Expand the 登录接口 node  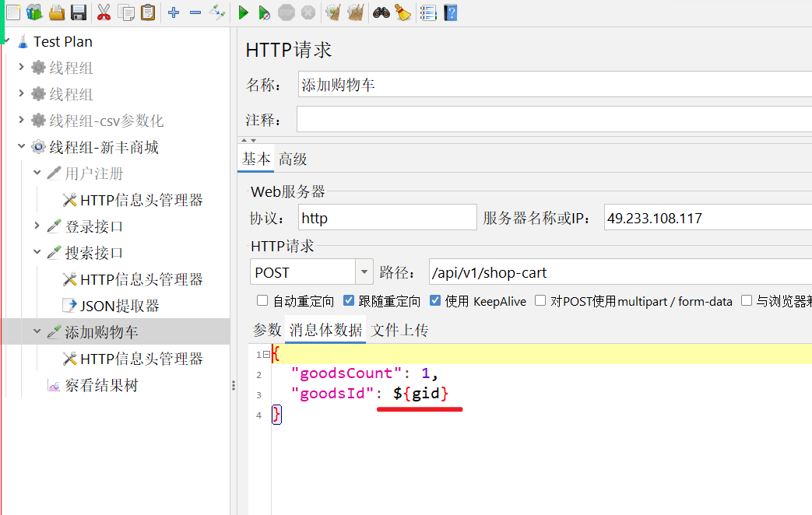pos(37,225)
